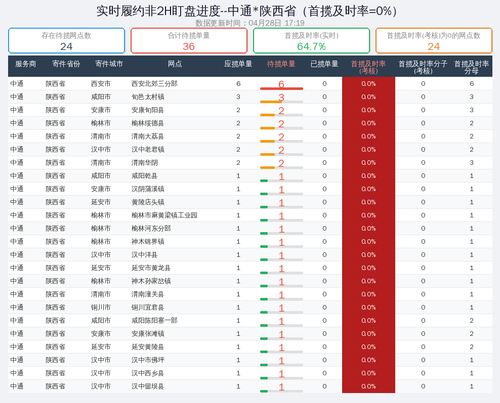Click the 数据更新时间 timestamp text
Viewport: 500px width, 403px height.
[250, 23]
